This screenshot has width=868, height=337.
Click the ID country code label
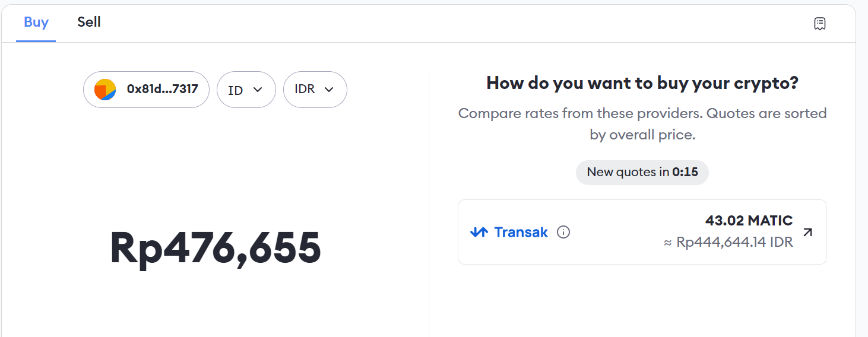[x=236, y=90]
